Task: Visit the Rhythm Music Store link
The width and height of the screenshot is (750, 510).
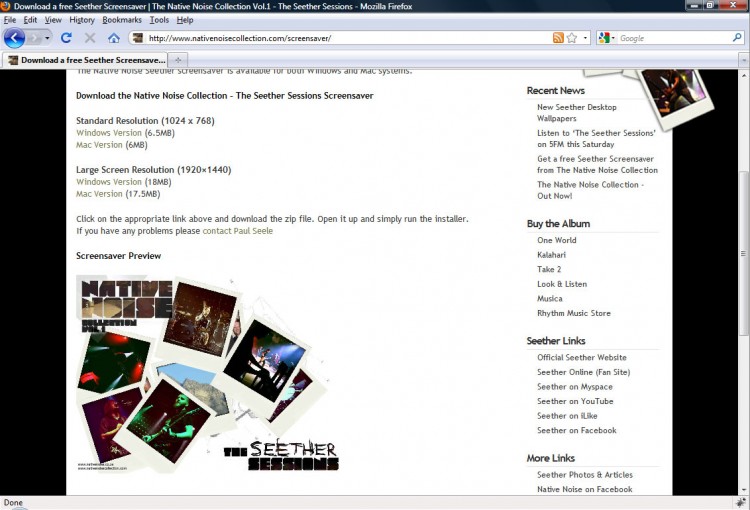Action: pos(574,313)
